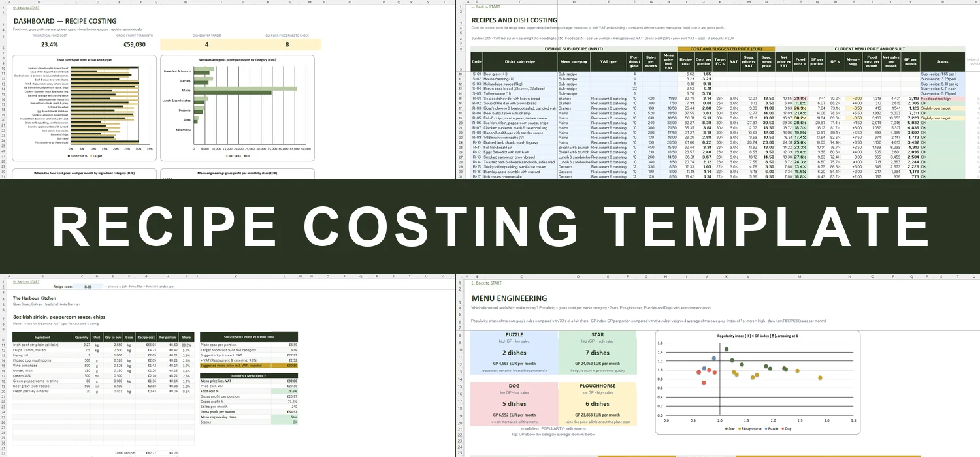
Task: Click the VAT type column header
Action: (x=608, y=61)
